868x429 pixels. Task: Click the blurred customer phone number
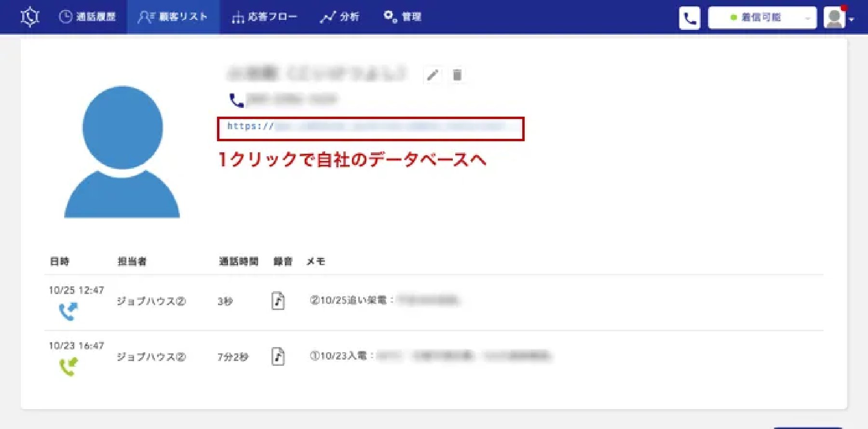click(292, 99)
